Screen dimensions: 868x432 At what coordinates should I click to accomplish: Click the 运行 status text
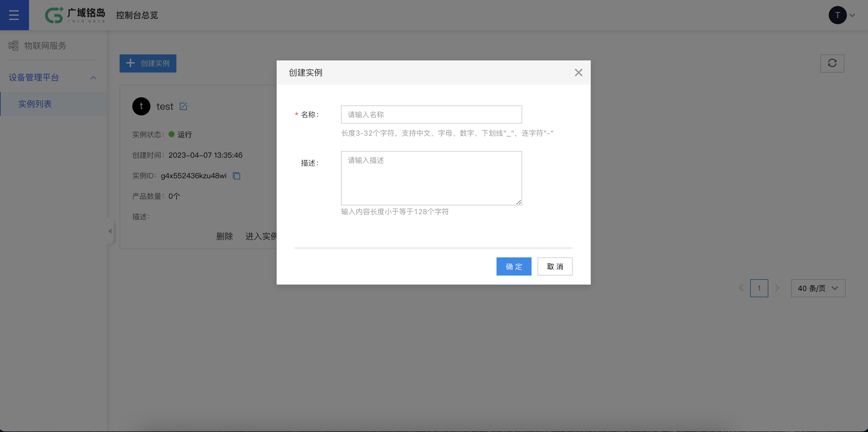point(185,134)
